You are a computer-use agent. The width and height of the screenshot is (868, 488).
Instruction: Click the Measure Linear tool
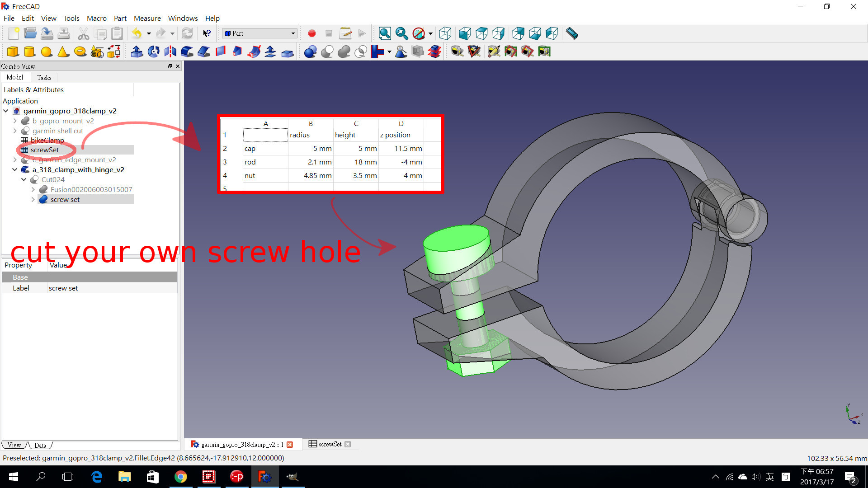(457, 52)
